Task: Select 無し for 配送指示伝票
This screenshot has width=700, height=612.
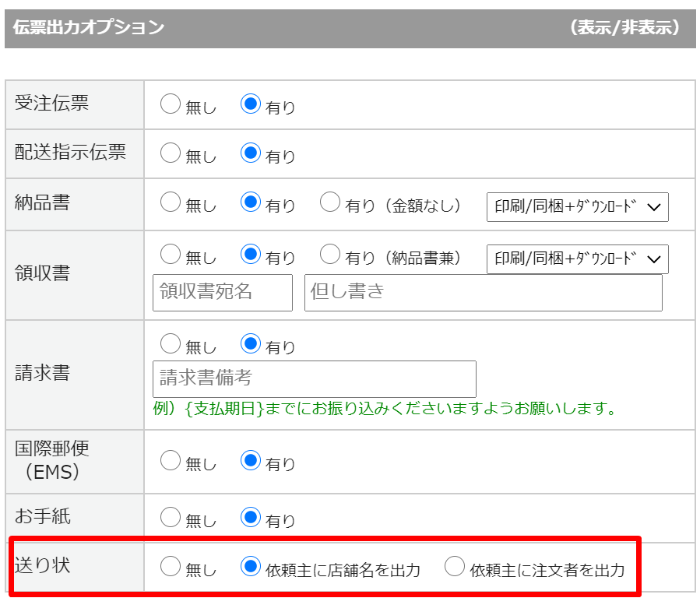Action: tap(170, 153)
